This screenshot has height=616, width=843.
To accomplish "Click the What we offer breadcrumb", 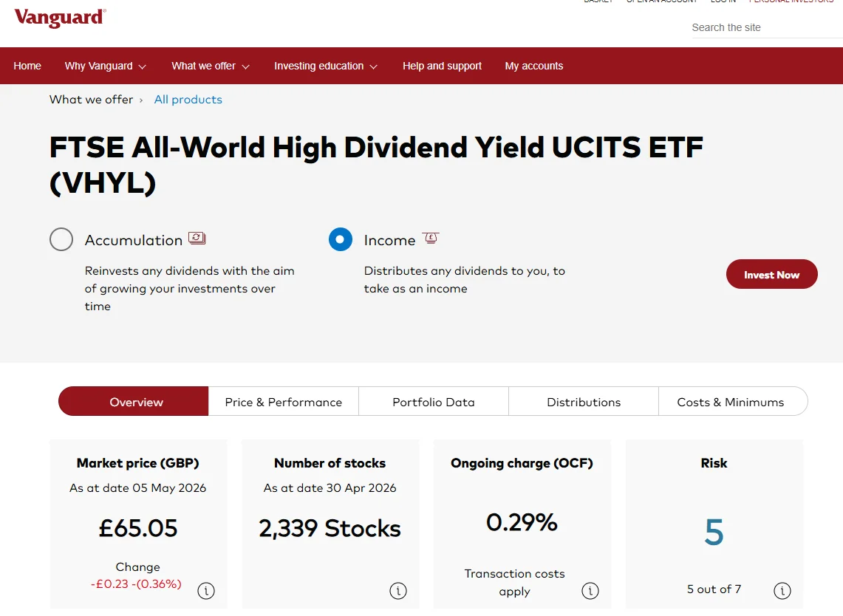I will 91,100.
